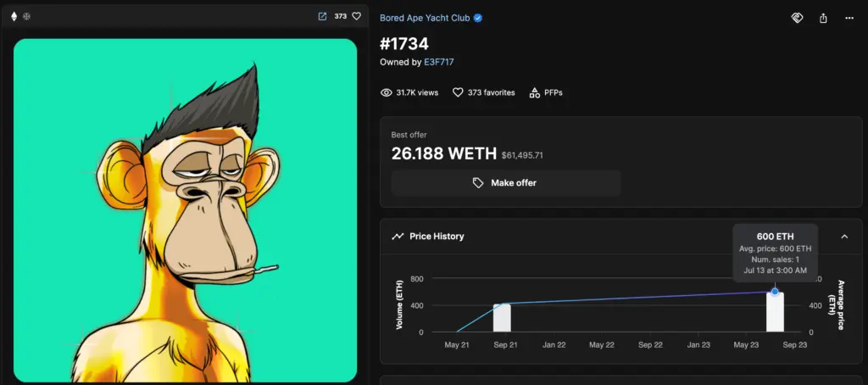The width and height of the screenshot is (868, 385).
Task: Collapse the Price History section chevron
Action: click(844, 237)
